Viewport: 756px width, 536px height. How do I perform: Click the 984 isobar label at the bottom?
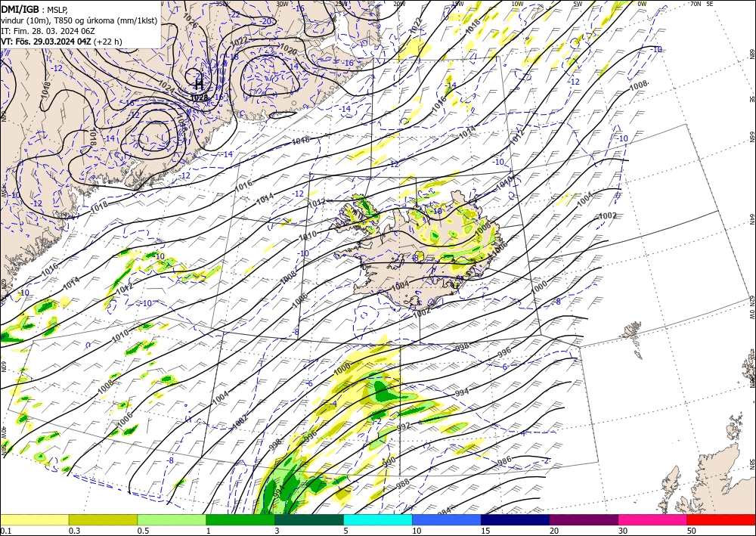pos(444,512)
